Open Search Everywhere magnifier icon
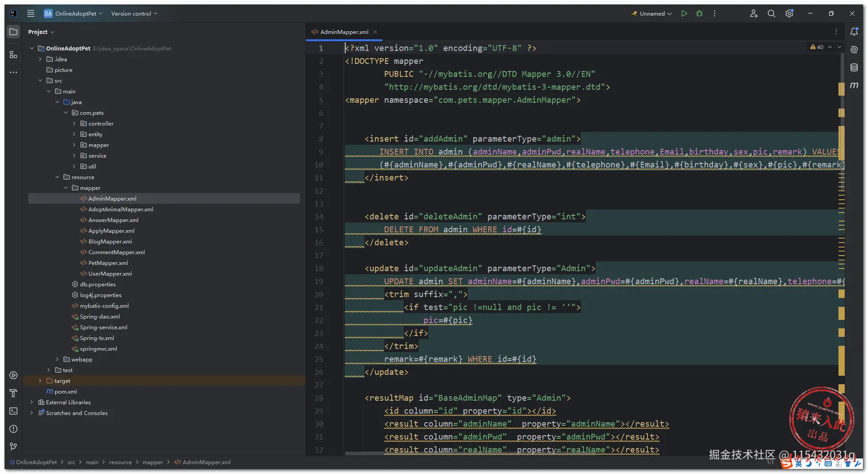868x474 pixels. pyautogui.click(x=771, y=13)
